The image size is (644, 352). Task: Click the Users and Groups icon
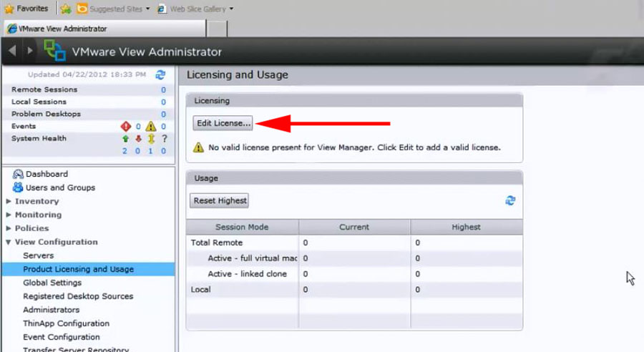(x=18, y=187)
